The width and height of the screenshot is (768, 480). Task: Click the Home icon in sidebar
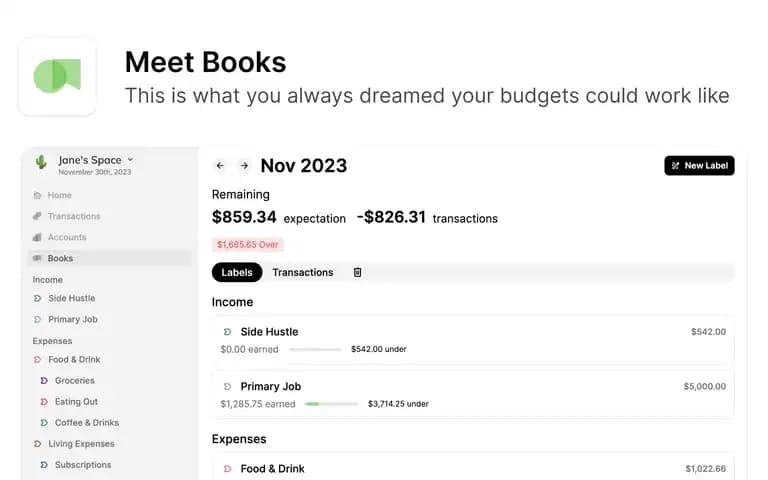click(37, 195)
